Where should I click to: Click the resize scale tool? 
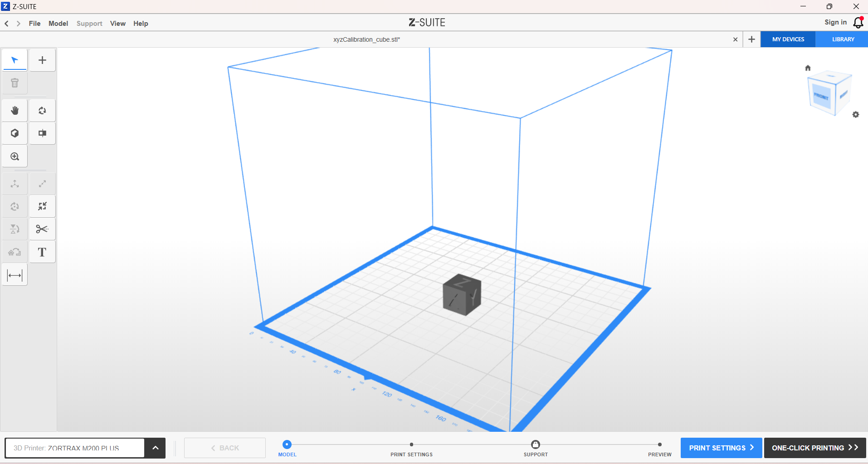tap(42, 184)
